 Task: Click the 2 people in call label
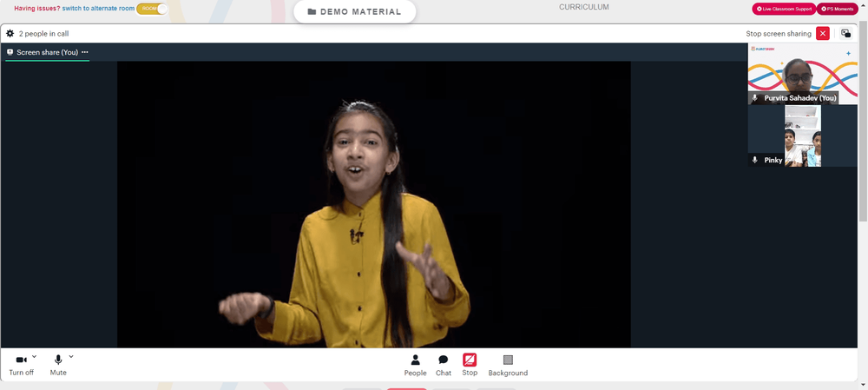[x=43, y=34]
